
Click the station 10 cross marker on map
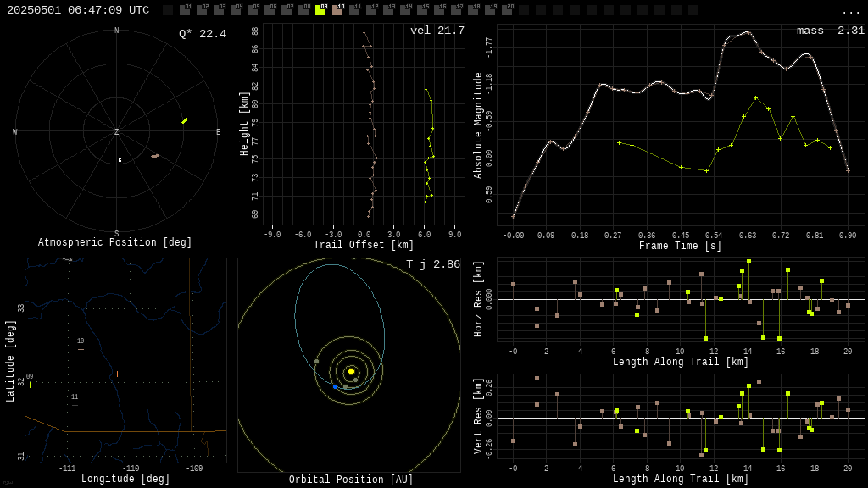(81, 349)
